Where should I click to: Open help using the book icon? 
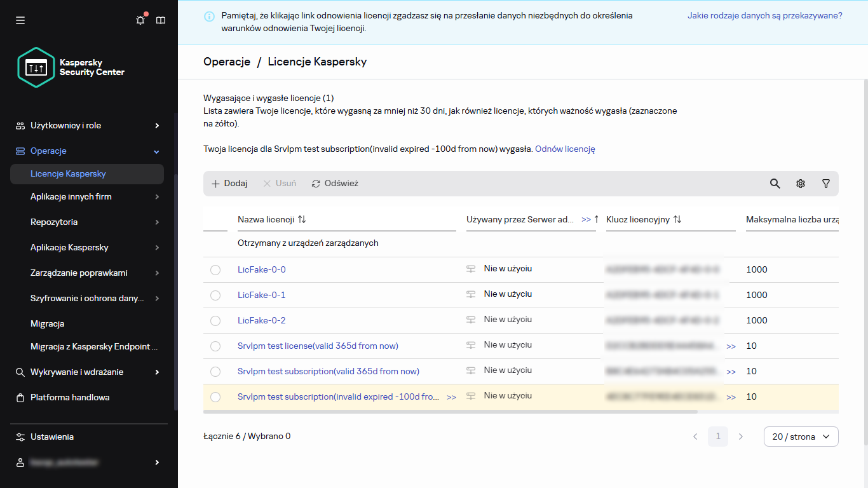[x=161, y=20]
